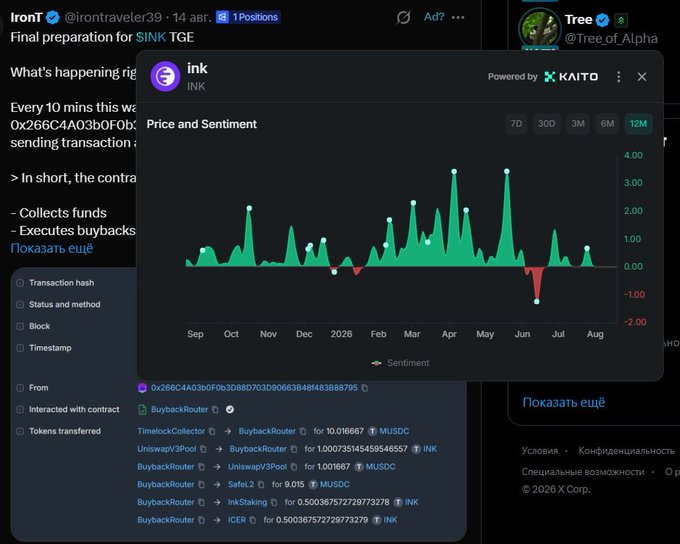This screenshot has height=544, width=680.
Task: Switch chart range to 3M
Action: (578, 124)
